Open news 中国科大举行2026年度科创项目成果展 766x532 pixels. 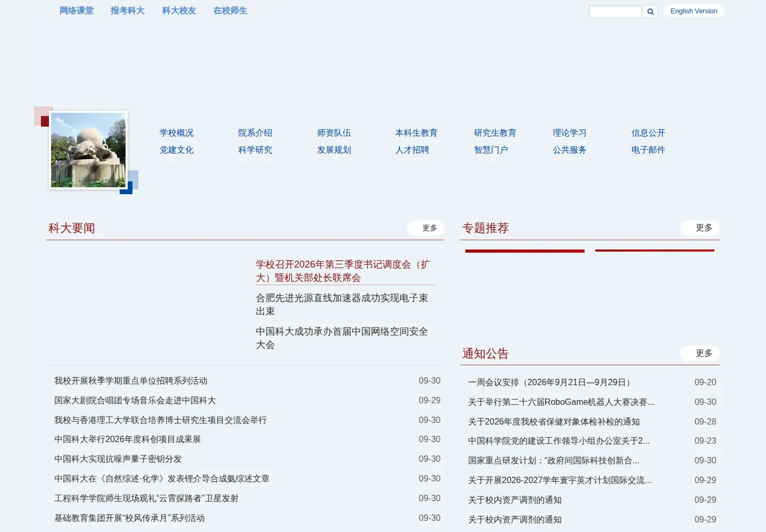[x=128, y=439]
